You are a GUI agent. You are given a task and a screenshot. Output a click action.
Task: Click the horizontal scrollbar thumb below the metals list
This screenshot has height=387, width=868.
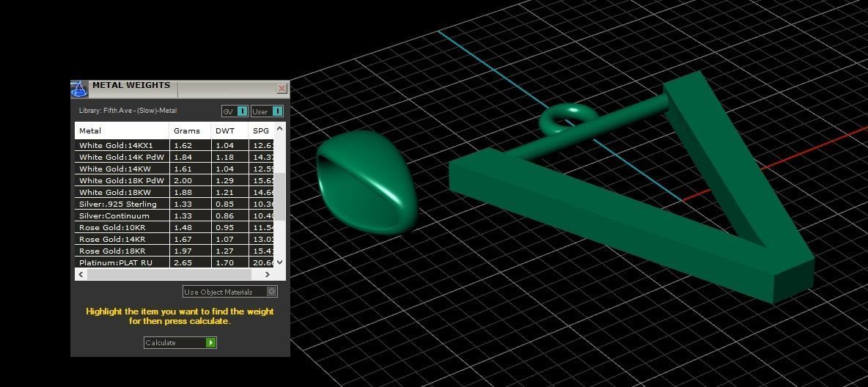(x=169, y=274)
